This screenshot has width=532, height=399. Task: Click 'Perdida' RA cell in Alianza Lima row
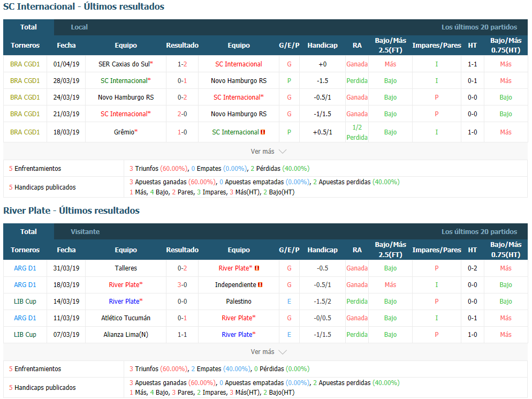357,335
